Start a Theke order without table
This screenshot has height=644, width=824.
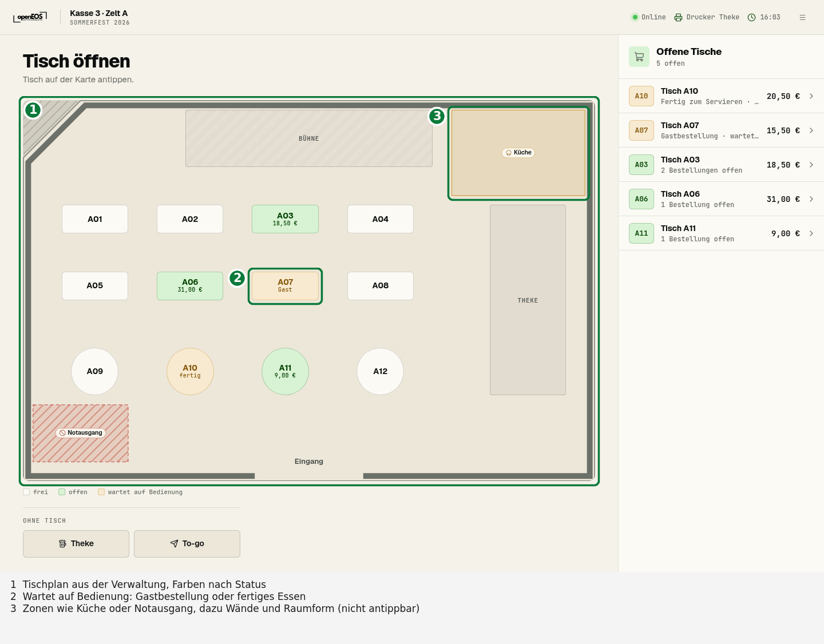[x=76, y=544]
